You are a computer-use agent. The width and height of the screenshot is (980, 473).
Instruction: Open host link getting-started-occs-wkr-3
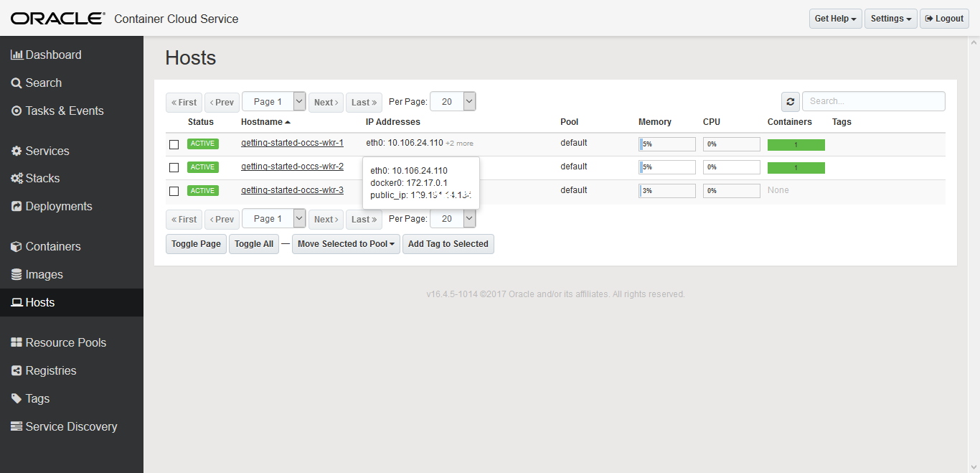[x=292, y=190]
